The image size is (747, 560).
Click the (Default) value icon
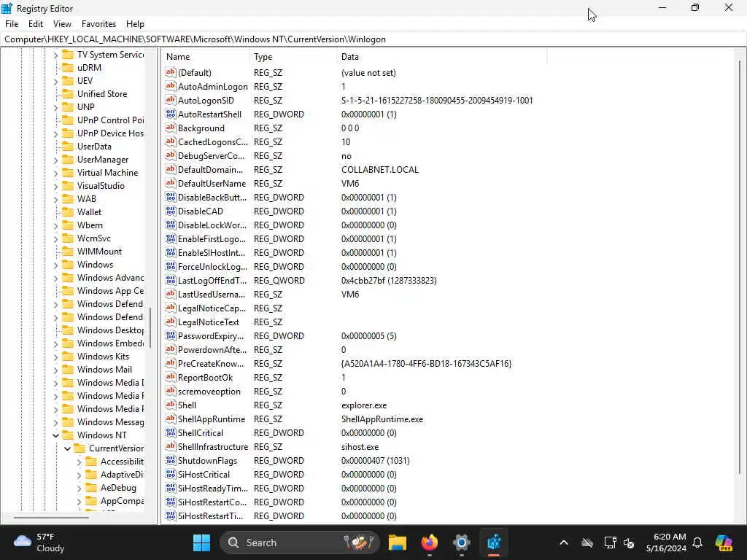coord(170,72)
